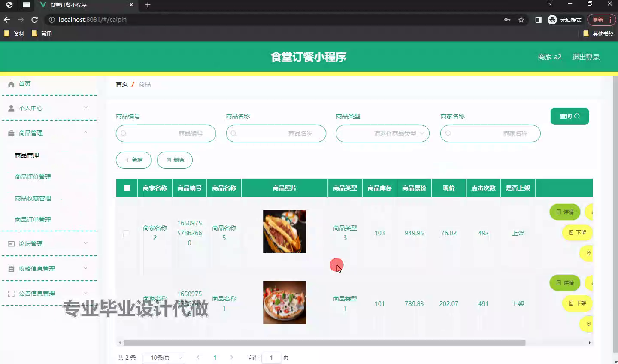Click the site info icon in address bar
This screenshot has width=618, height=364.
coord(51,20)
